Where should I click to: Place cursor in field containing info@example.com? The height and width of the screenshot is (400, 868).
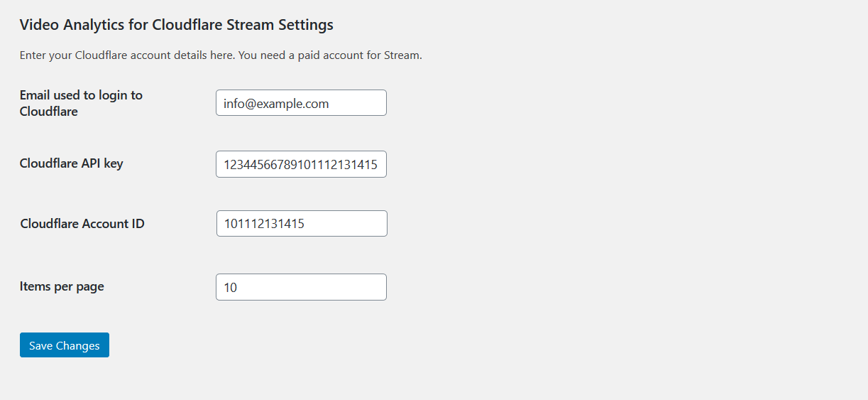301,103
